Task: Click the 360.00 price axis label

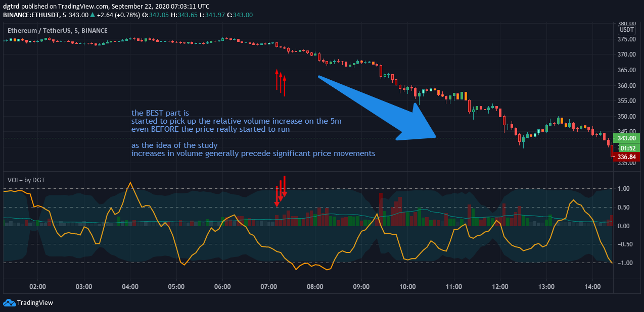Action: point(627,86)
